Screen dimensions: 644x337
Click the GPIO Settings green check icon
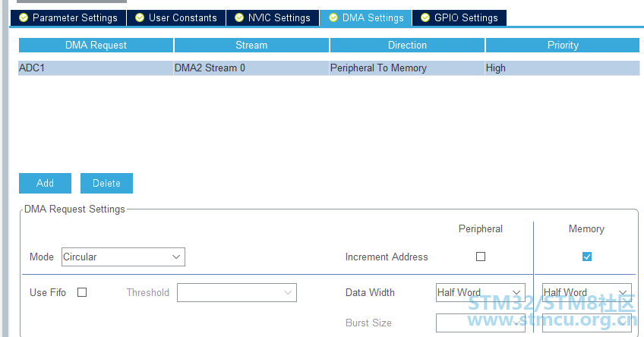click(425, 17)
